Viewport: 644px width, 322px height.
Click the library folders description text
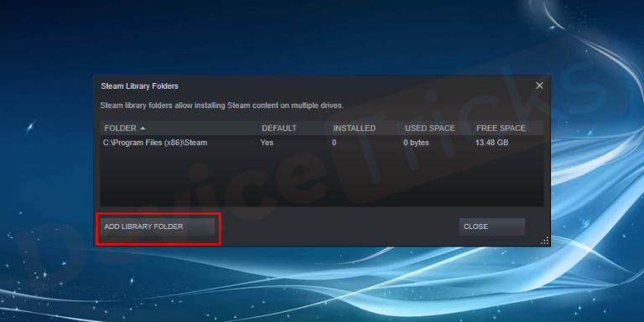(x=221, y=106)
